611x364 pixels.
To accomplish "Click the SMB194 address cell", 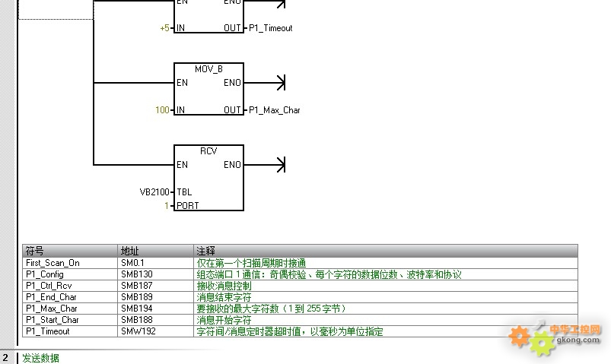I will pyautogui.click(x=155, y=309).
